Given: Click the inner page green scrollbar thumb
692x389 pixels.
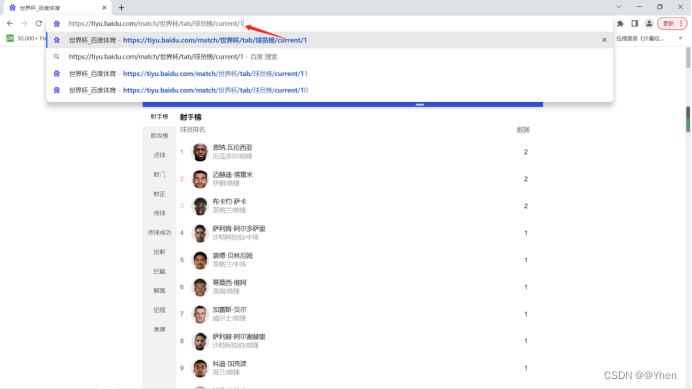Looking at the screenshot, I should [x=688, y=119].
